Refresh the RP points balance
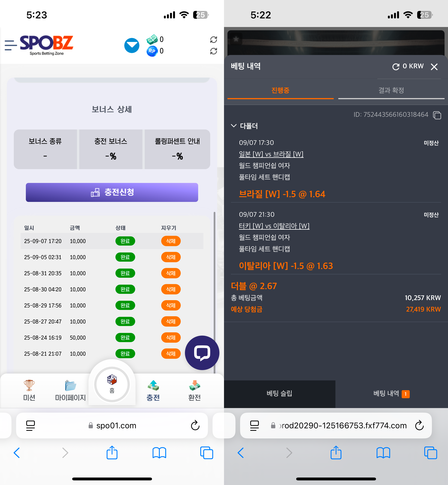This screenshot has height=485, width=448. pyautogui.click(x=213, y=51)
